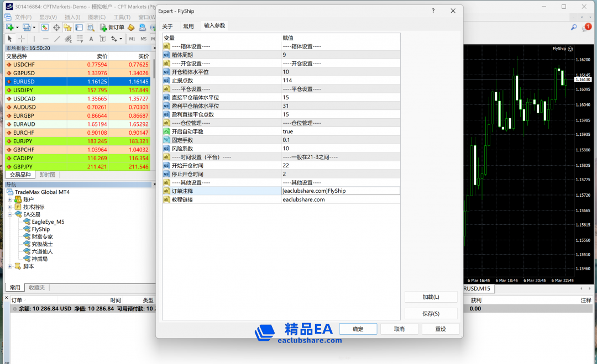
Task: Expand the 账户 tree node
Action: [x=10, y=199]
